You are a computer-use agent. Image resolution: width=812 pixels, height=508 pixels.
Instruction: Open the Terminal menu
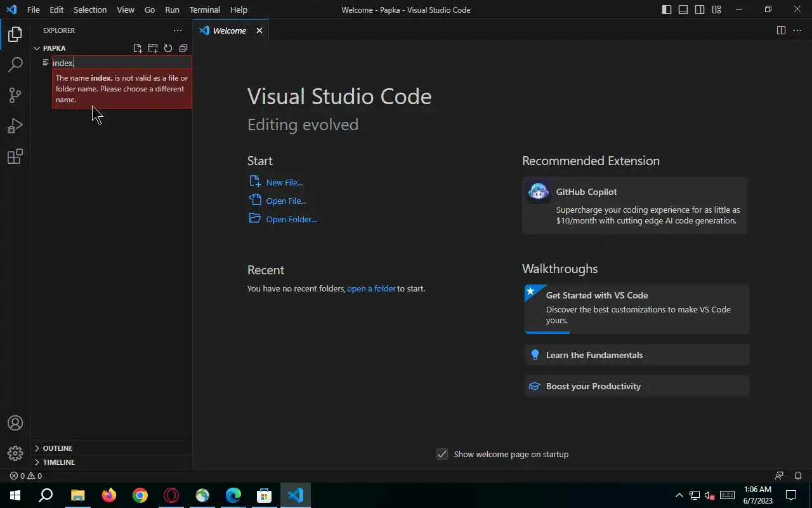tap(205, 10)
